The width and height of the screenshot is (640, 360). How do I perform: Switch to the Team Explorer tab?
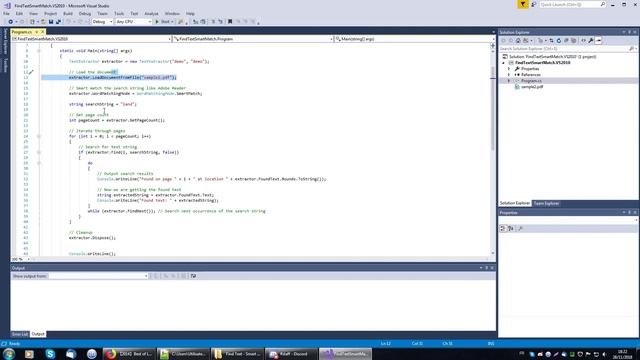546,203
